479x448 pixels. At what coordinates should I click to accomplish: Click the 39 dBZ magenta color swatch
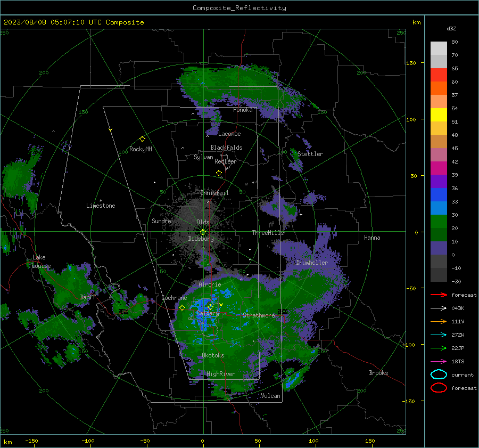coord(439,168)
